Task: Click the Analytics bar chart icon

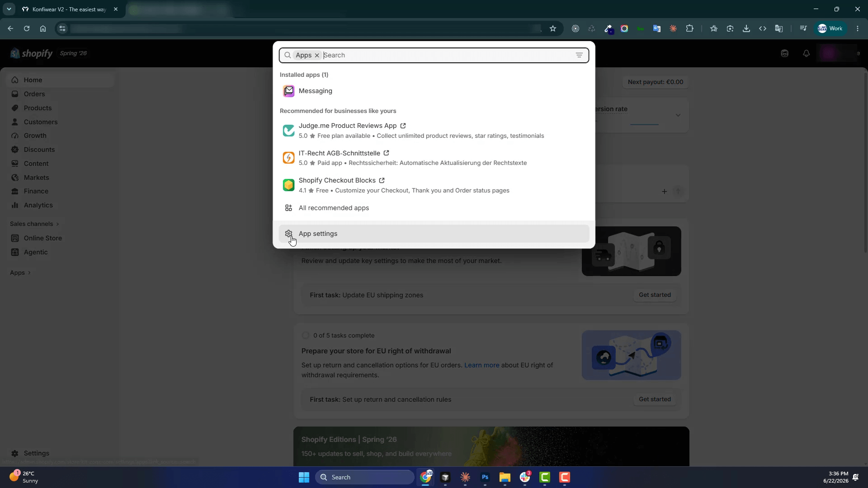Action: (x=15, y=205)
